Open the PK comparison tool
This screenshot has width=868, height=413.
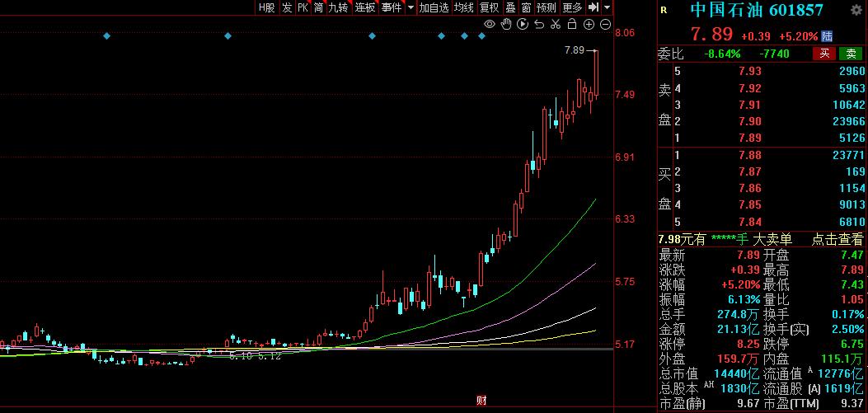click(x=303, y=7)
